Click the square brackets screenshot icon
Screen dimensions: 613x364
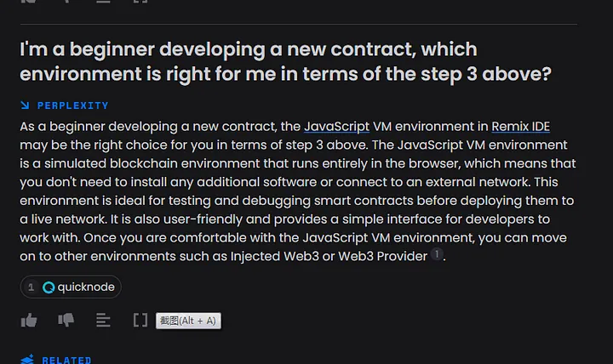[x=140, y=321]
